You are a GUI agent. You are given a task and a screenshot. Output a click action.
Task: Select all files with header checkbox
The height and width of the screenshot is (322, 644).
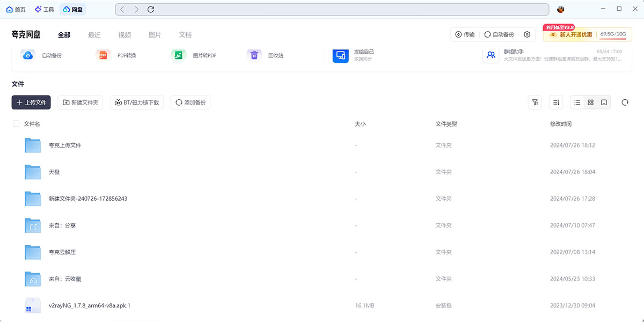[x=16, y=124]
